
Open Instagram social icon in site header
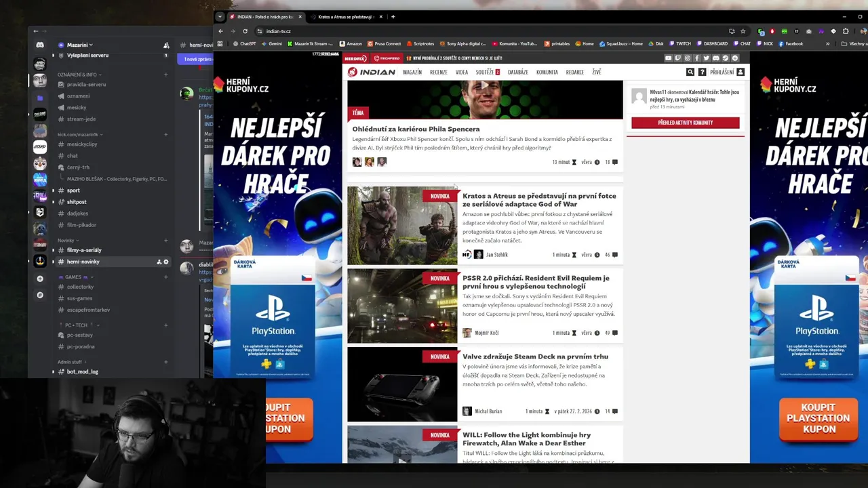click(x=687, y=58)
